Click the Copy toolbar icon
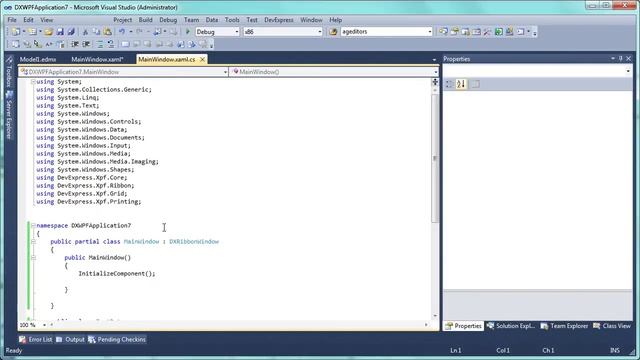Viewport: 640px width, 360px height. (x=96, y=32)
